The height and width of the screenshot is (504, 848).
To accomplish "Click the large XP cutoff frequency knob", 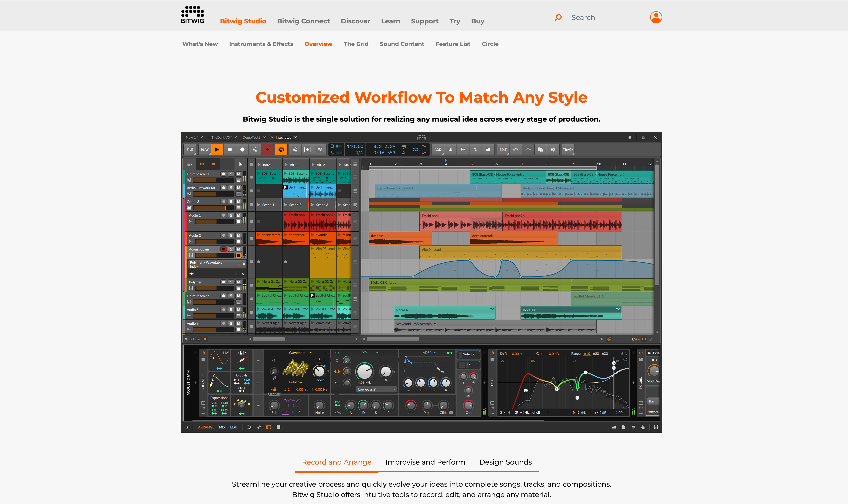I will tap(364, 371).
